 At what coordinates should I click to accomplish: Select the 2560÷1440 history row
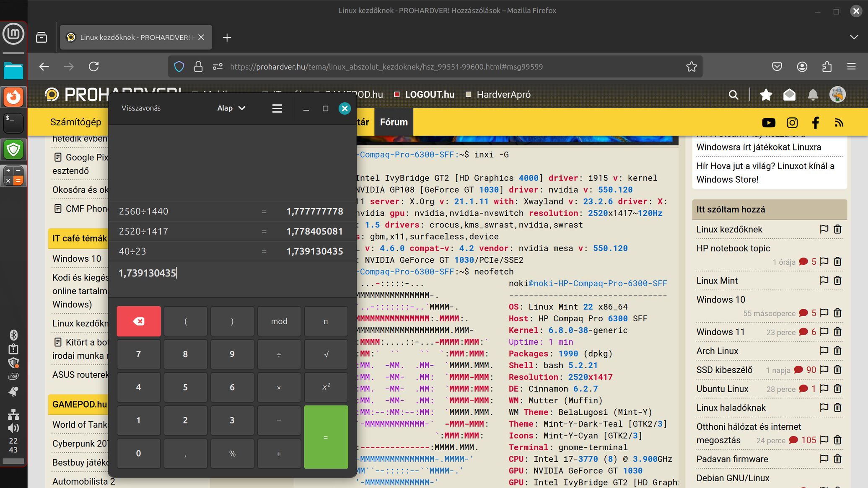point(232,212)
